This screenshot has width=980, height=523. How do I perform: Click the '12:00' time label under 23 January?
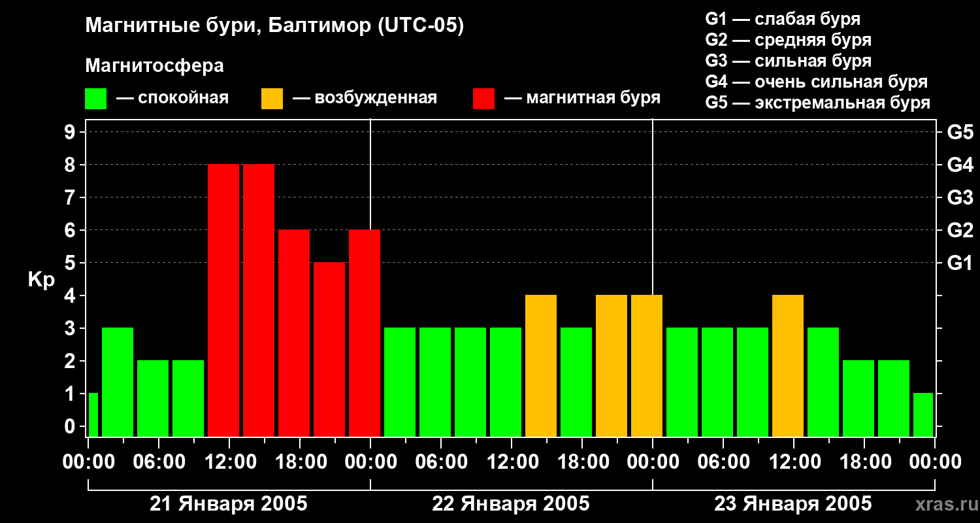tap(794, 462)
